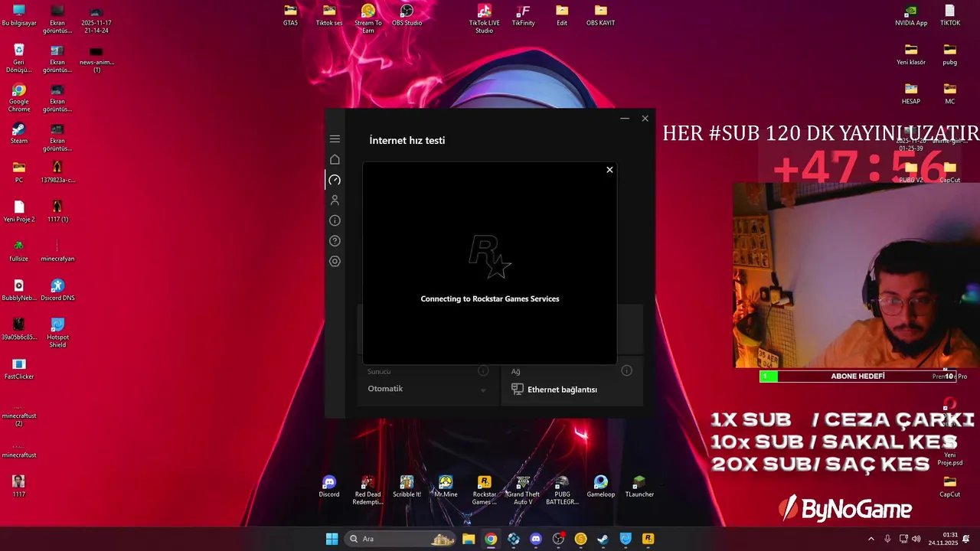The image size is (980, 551).
Task: Select the Discord DNS desktop shortcut
Action: pyautogui.click(x=57, y=289)
